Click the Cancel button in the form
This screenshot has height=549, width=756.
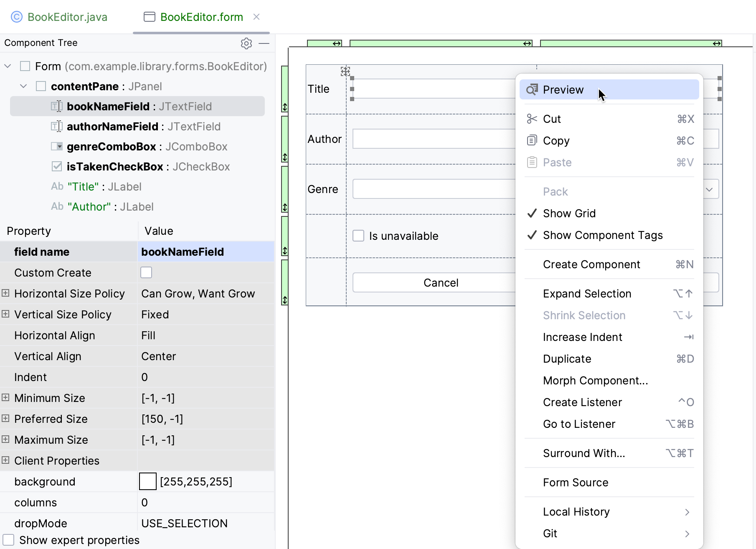[441, 282]
